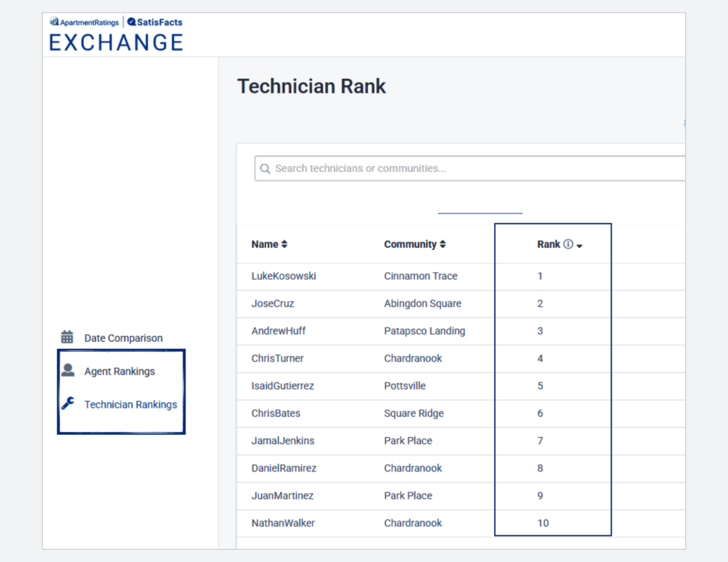Click the Cinnamon Trace community cell
The image size is (728, 562).
[420, 276]
